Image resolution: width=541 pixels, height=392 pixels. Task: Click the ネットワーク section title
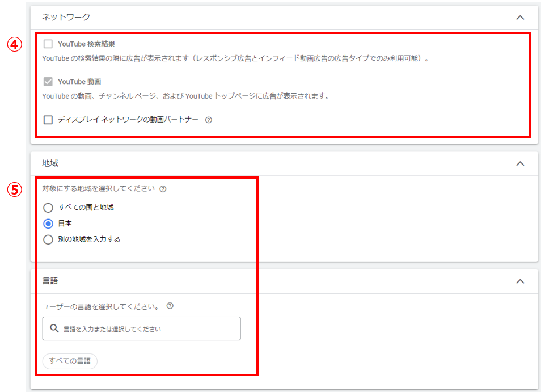coord(66,18)
